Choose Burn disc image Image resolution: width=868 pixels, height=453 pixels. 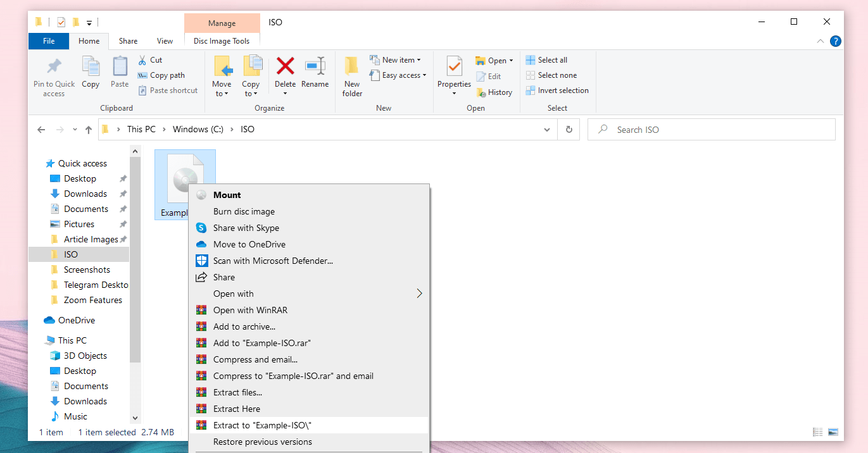(x=309, y=211)
